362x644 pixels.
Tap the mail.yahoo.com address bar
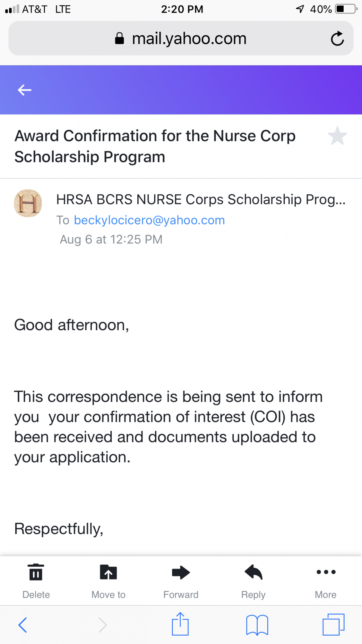click(181, 38)
